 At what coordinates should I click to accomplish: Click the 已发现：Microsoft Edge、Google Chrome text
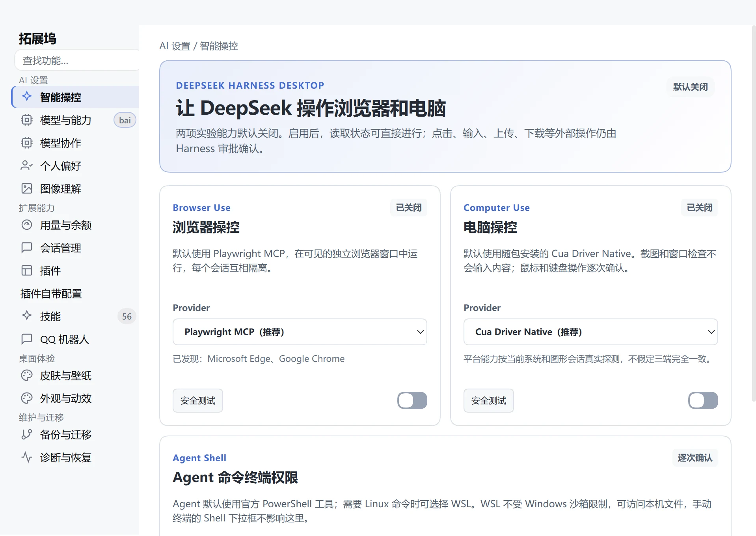259,359
